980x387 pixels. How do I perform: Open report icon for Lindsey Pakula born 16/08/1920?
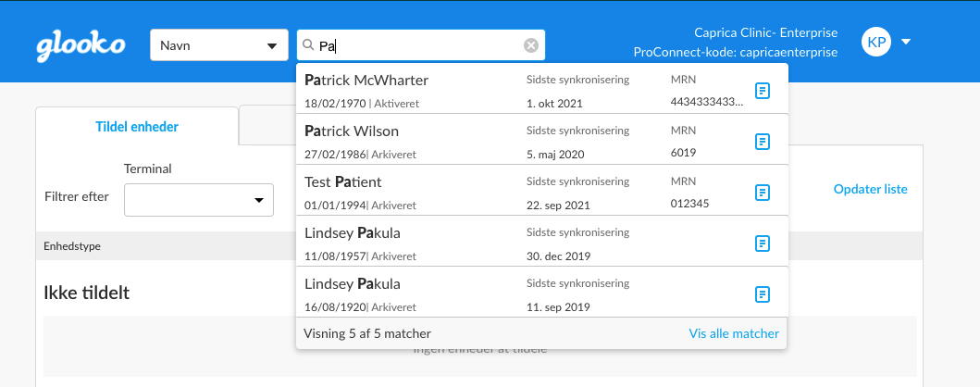tap(762, 293)
